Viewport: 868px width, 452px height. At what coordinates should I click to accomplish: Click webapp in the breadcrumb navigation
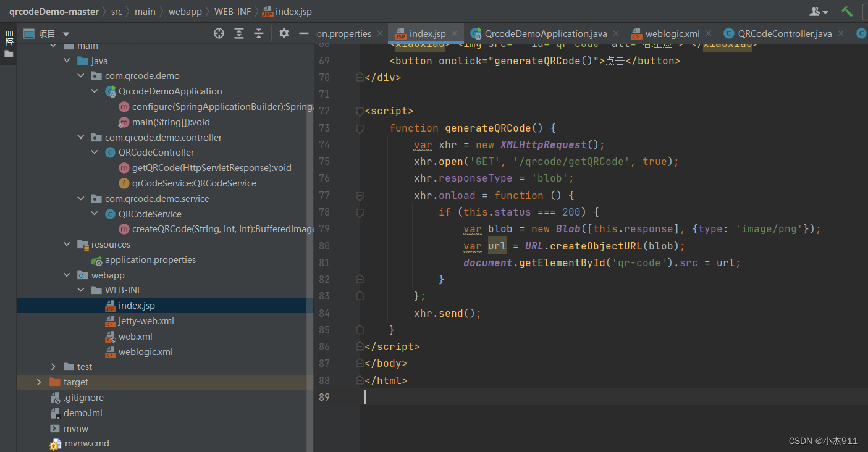[x=185, y=11]
